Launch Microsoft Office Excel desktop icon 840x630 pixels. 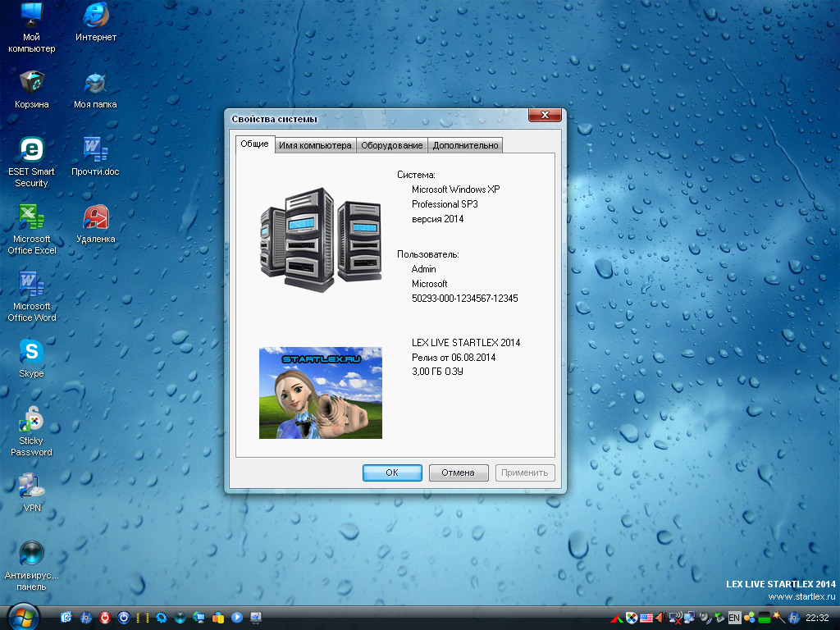(x=32, y=230)
